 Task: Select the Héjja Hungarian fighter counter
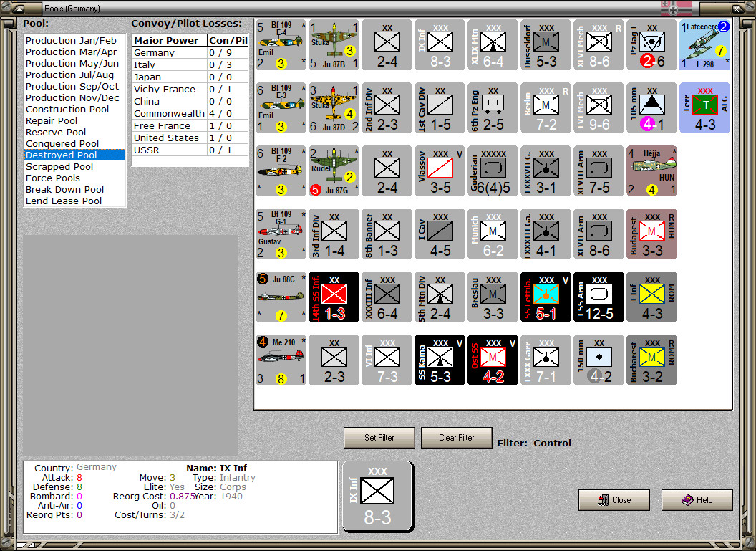(x=652, y=171)
